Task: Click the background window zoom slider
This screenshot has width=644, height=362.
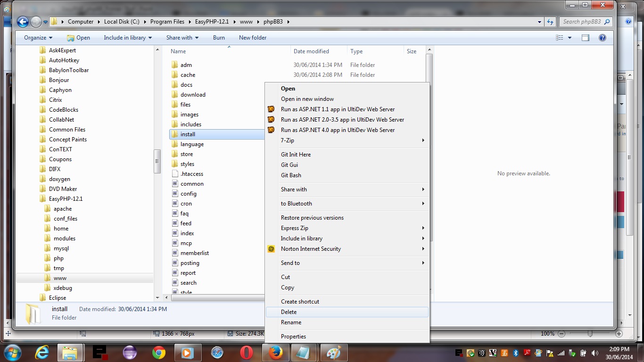Action: pos(589,334)
